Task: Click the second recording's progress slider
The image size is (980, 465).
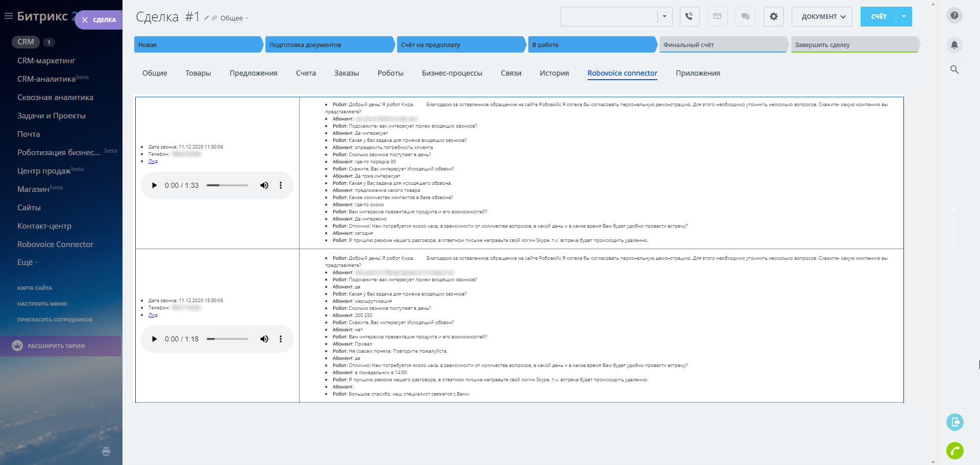Action: tap(227, 339)
